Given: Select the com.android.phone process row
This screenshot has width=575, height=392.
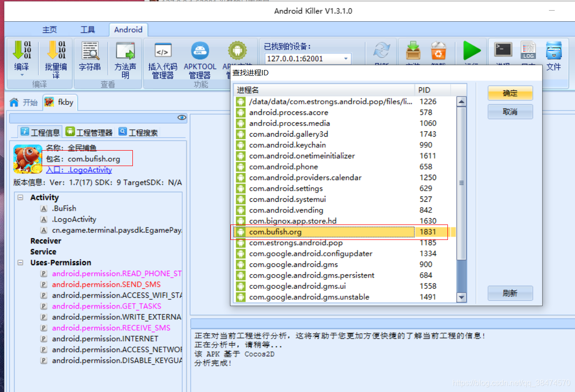Looking at the screenshot, I should click(x=344, y=167).
